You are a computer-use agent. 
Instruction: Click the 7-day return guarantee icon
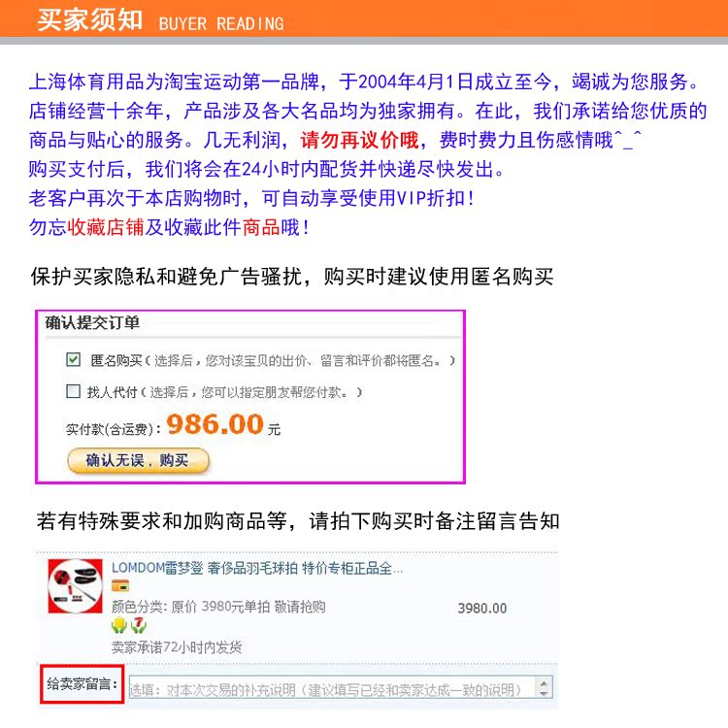click(x=138, y=625)
